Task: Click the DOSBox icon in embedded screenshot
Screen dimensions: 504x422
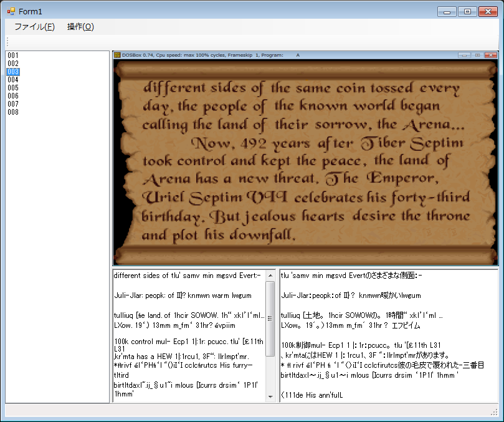Action: click(x=117, y=55)
